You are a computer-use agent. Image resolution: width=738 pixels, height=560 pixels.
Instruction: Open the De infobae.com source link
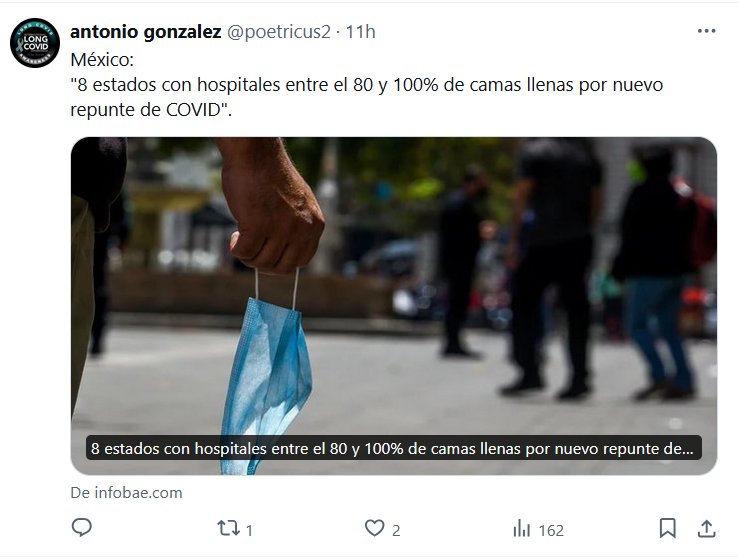(x=126, y=493)
